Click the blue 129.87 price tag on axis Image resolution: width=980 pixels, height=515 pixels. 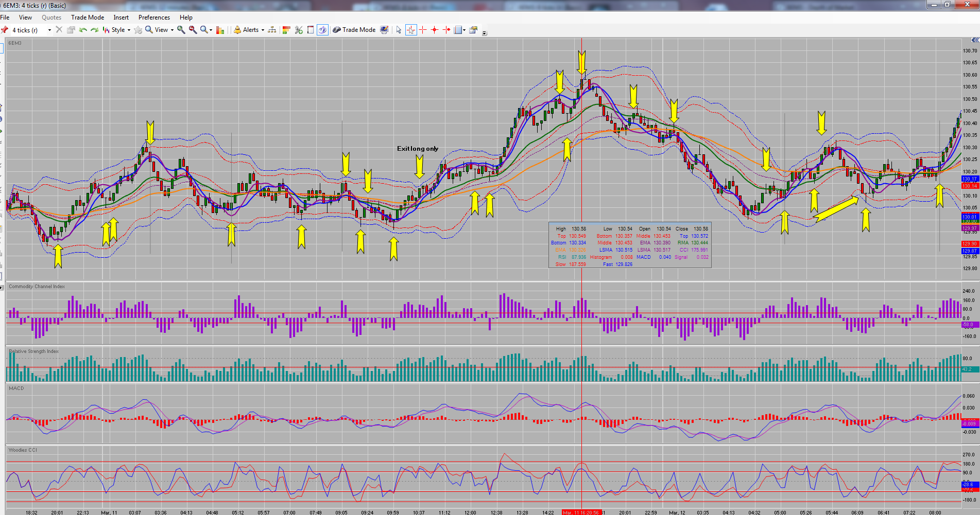click(x=970, y=251)
